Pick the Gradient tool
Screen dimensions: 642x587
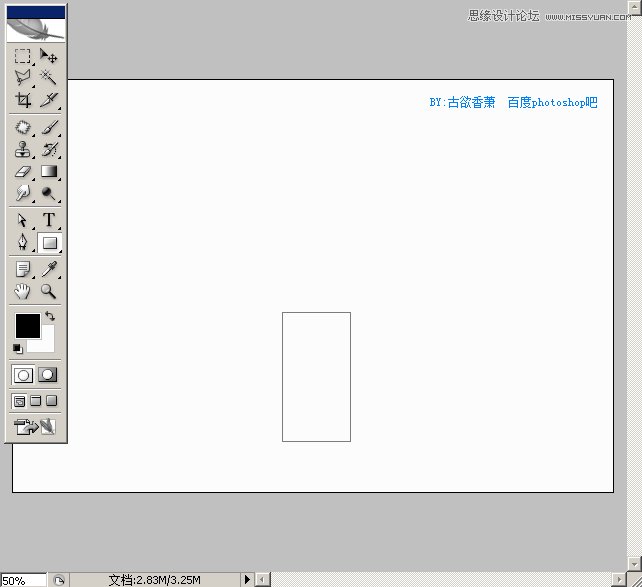coord(49,171)
